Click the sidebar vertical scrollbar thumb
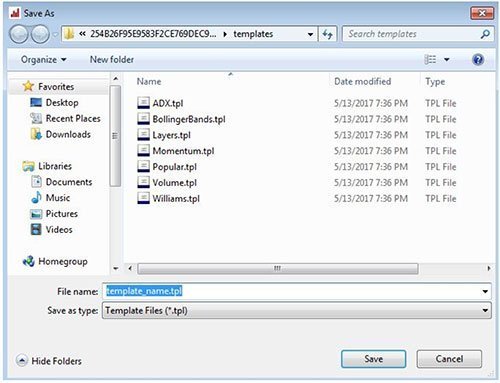 pyautogui.click(x=115, y=136)
